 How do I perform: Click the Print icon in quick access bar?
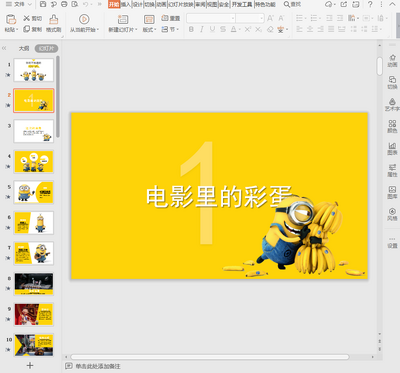[x=64, y=4]
